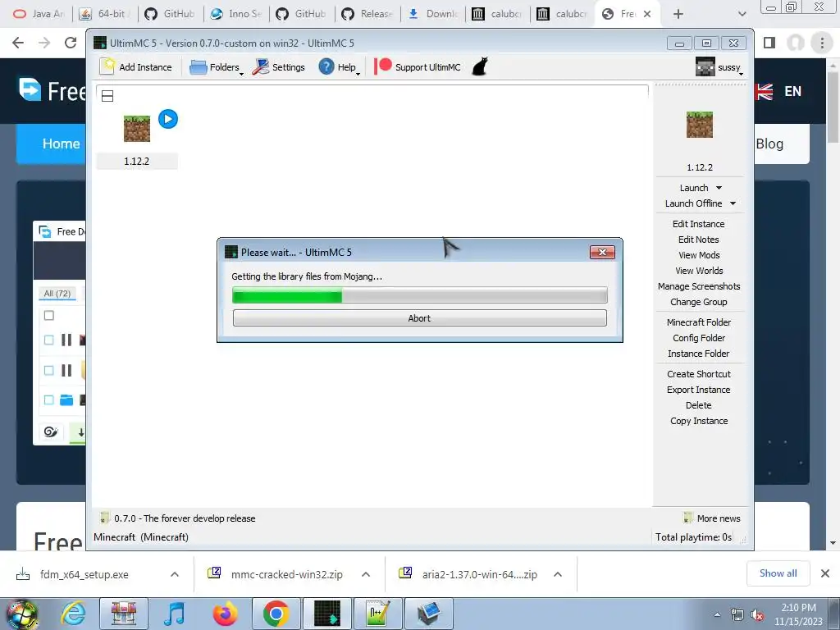Click Export Instance
This screenshot has height=630, width=840.
pyautogui.click(x=699, y=390)
